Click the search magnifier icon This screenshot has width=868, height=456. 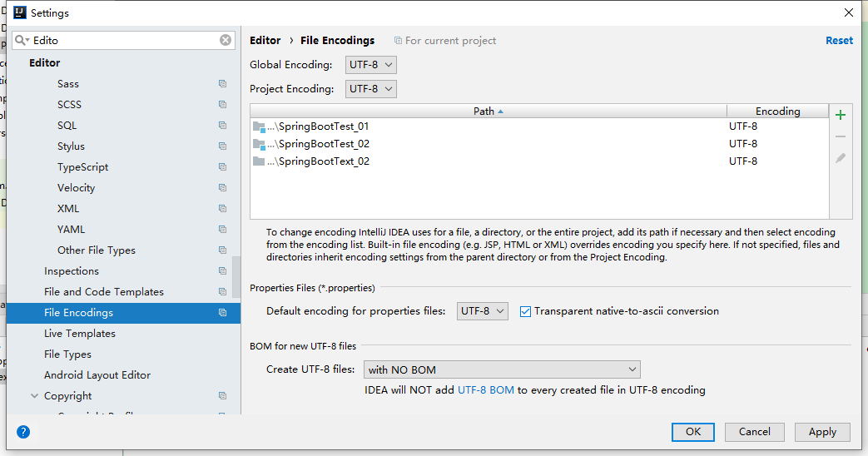pos(21,40)
